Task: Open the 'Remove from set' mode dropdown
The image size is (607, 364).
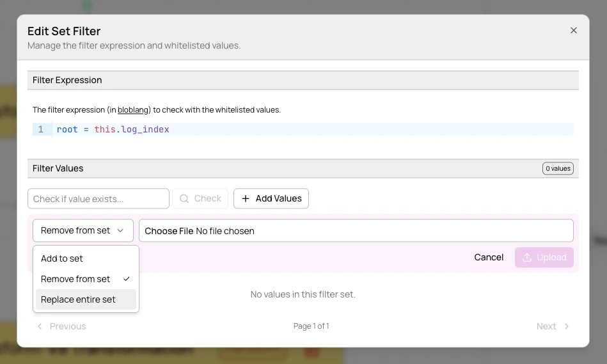Action: coord(83,230)
